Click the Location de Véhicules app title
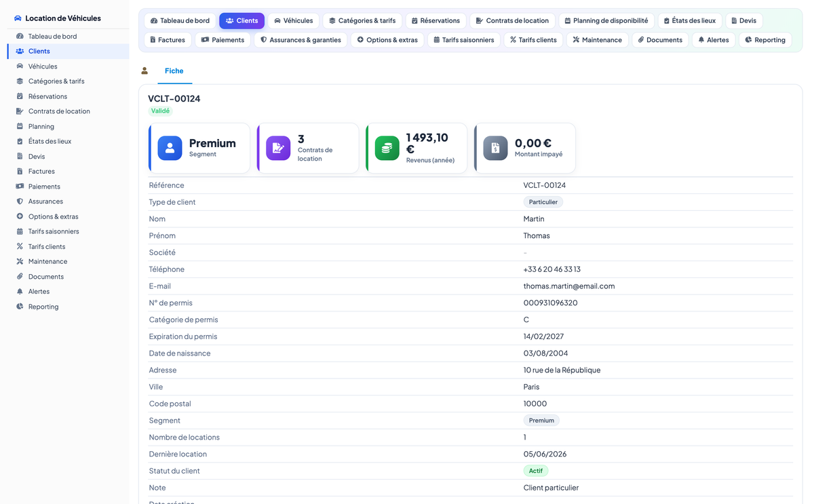Screen dimensions: 814x504 [x=63, y=18]
